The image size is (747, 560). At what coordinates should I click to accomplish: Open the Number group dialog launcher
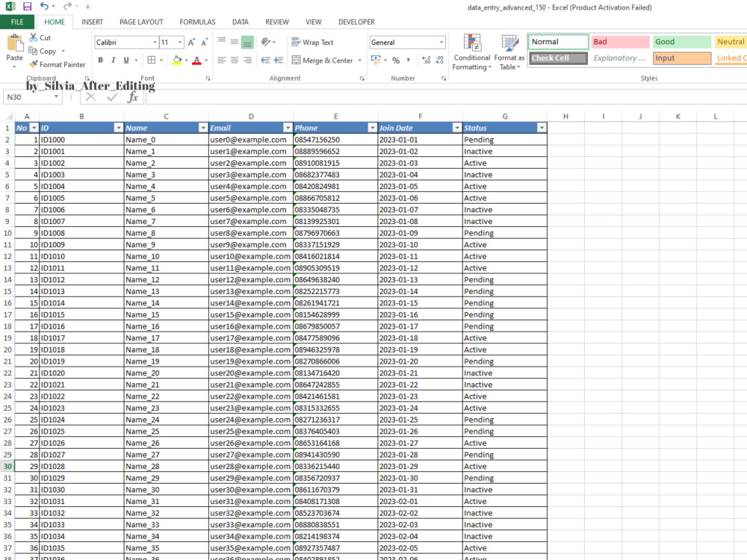click(444, 78)
